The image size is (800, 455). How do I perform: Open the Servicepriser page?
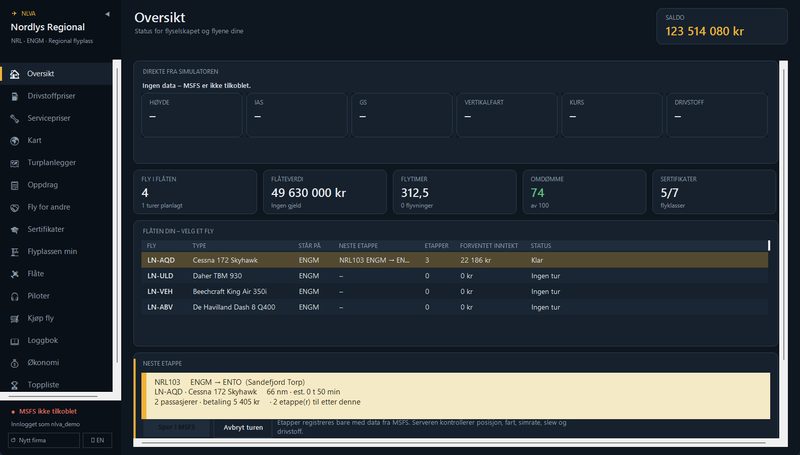pyautogui.click(x=56, y=118)
